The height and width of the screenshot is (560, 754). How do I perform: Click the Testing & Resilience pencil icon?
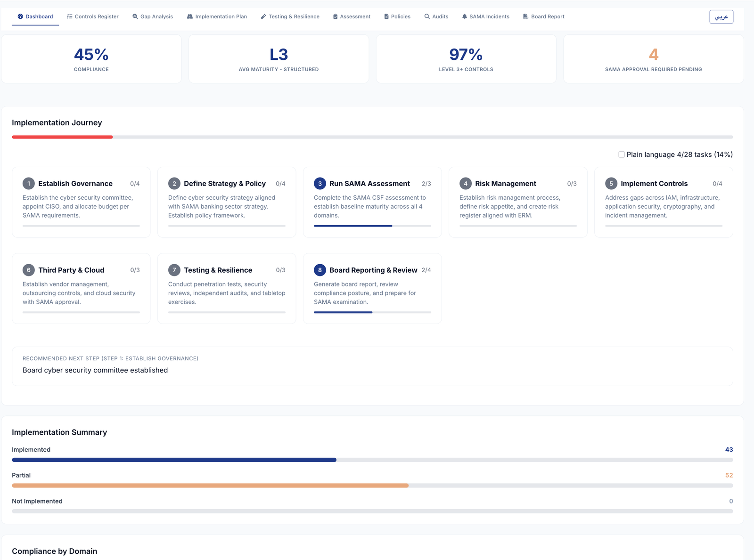click(x=263, y=16)
